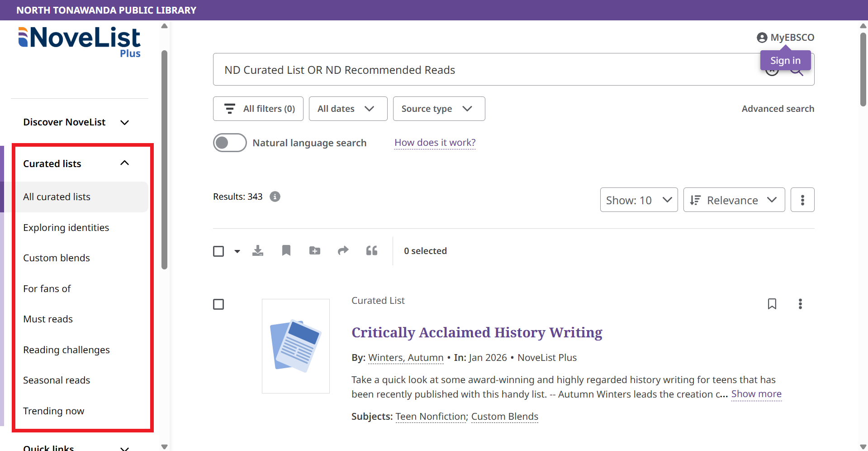Click the How does it work? link
Screen dimensions: 868x451
(435, 143)
